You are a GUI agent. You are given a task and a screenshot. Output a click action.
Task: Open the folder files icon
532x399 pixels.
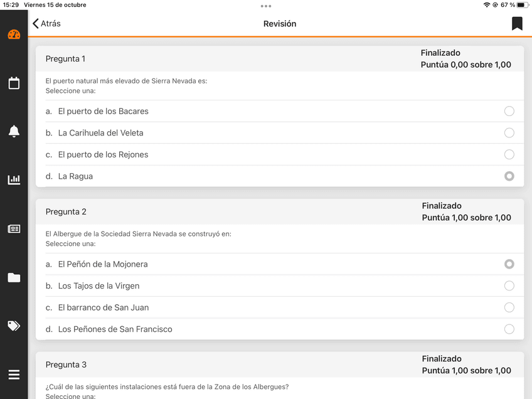pyautogui.click(x=14, y=277)
